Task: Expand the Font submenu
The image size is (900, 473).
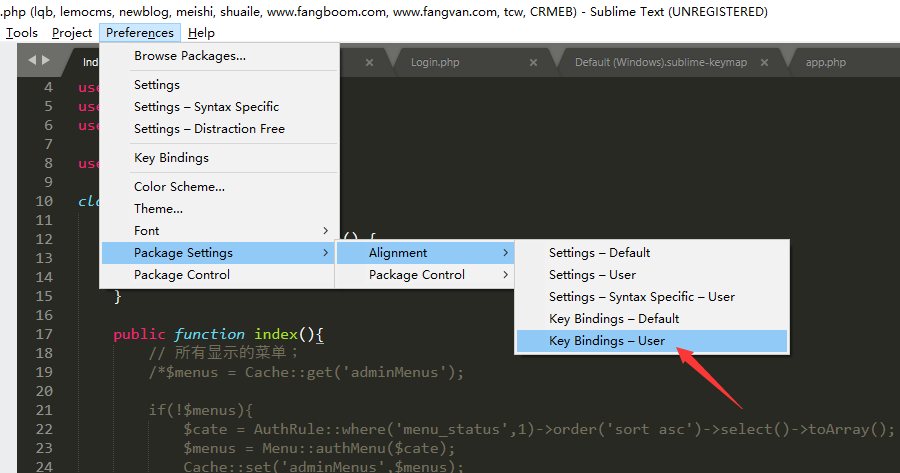Action: coord(220,231)
